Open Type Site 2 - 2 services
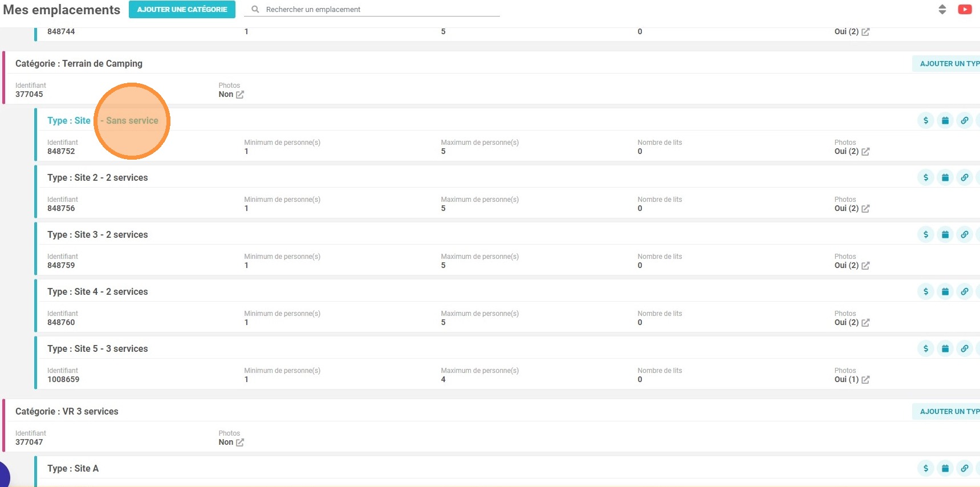The height and width of the screenshot is (487, 980). [97, 177]
